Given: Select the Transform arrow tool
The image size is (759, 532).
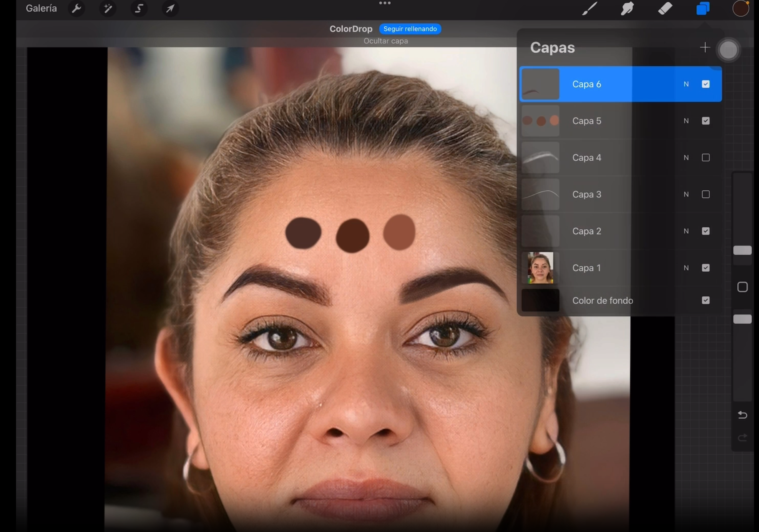Looking at the screenshot, I should pos(170,8).
